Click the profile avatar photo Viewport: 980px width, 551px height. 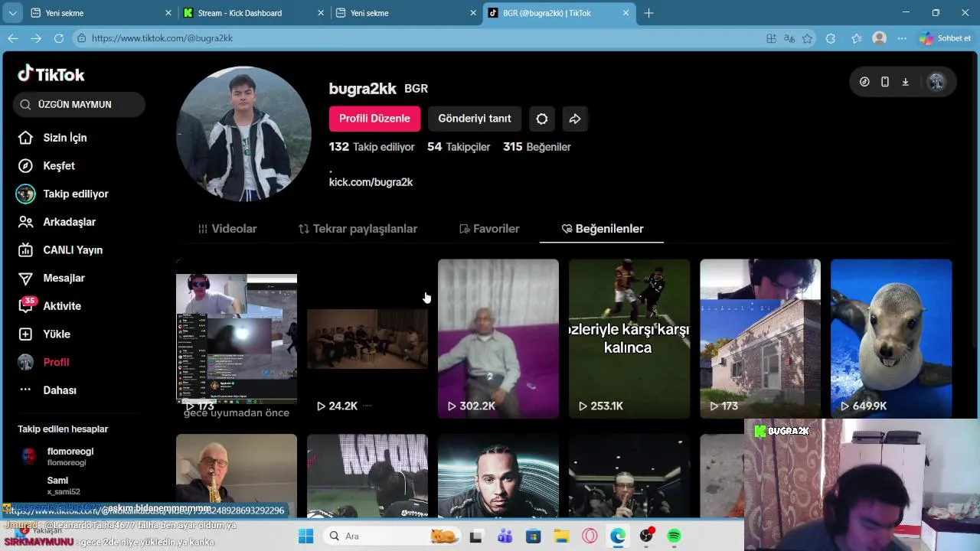(243, 134)
